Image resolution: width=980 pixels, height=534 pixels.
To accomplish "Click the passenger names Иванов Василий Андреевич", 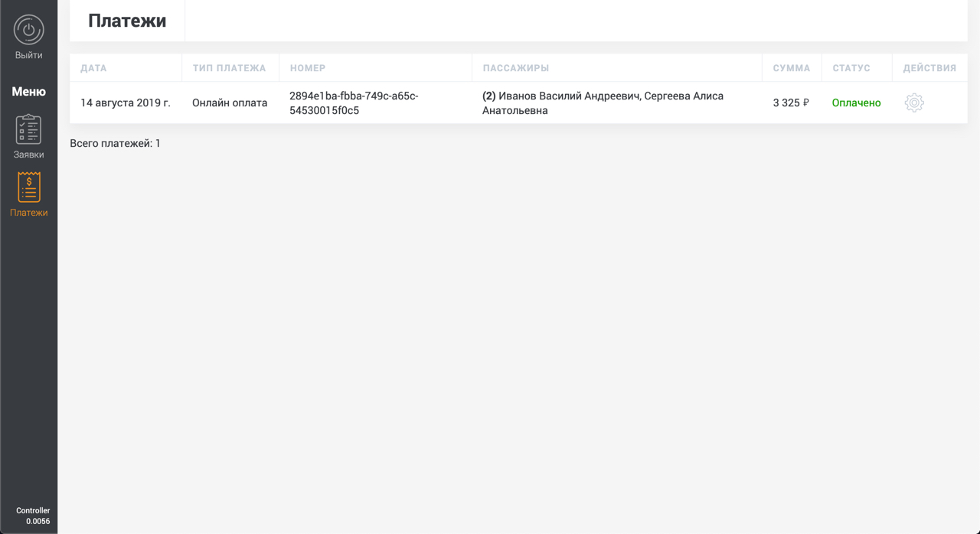I will click(570, 96).
